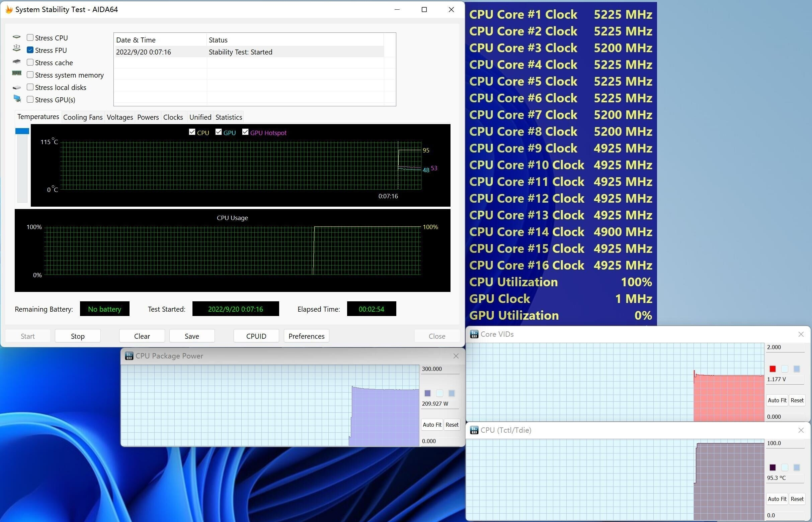This screenshot has width=812, height=522.
Task: Enable Stress GPU(s) checkbox
Action: 30,100
